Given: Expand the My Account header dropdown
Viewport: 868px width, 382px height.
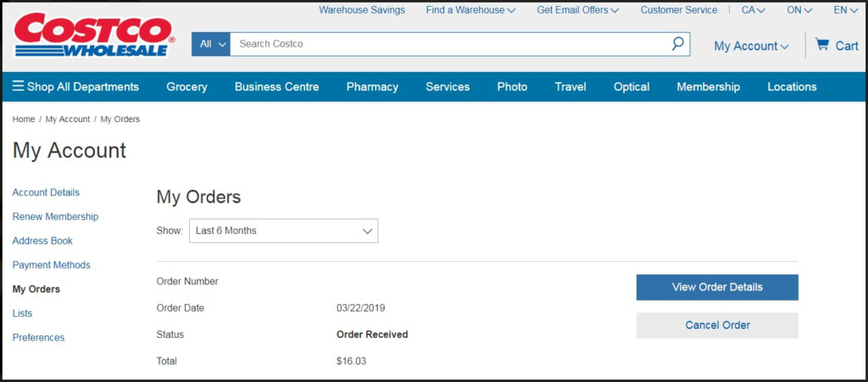Looking at the screenshot, I should click(751, 47).
